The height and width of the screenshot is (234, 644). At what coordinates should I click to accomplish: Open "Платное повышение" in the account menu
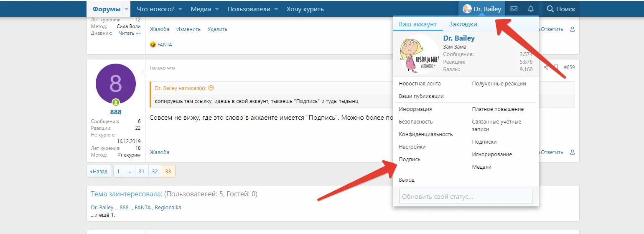pos(498,109)
